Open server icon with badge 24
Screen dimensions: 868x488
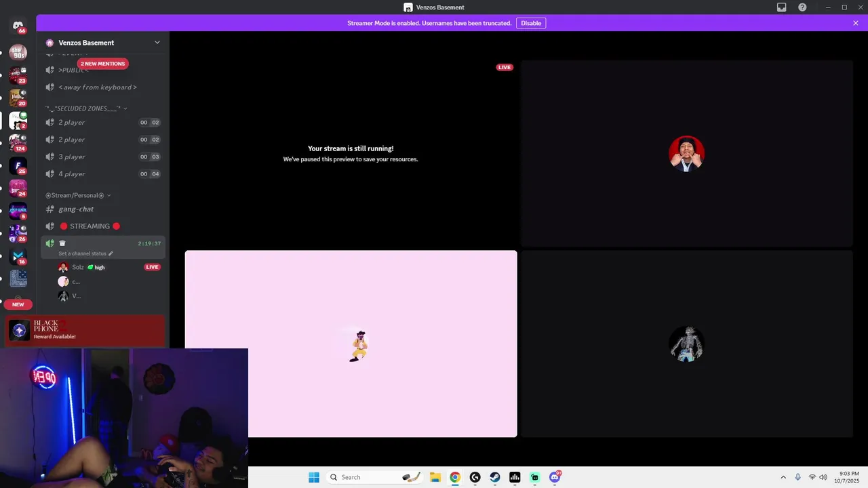[18, 188]
